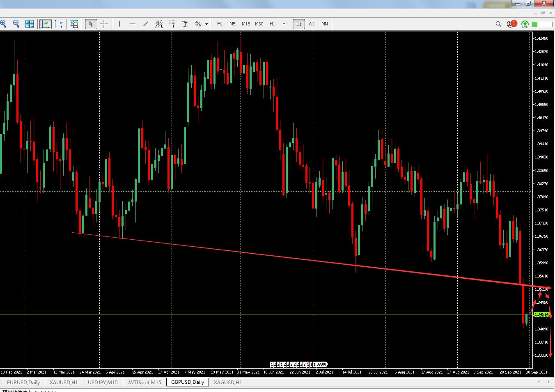Zoom out of the chart
Image resolution: width=555 pixels, height=392 pixels.
pos(16,24)
